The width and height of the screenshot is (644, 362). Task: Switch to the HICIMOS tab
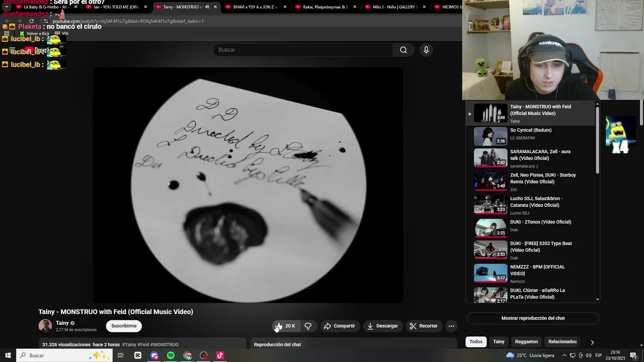[x=447, y=7]
